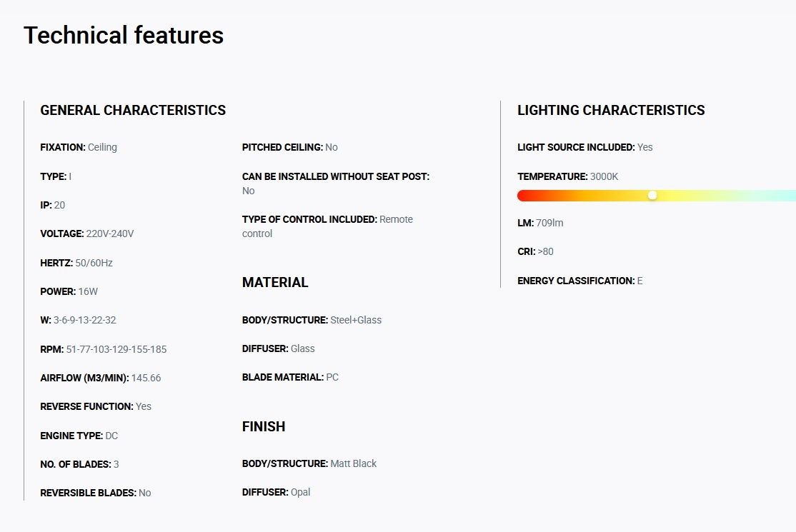796x532 pixels.
Task: Click the Technical features heading
Action: point(124,36)
